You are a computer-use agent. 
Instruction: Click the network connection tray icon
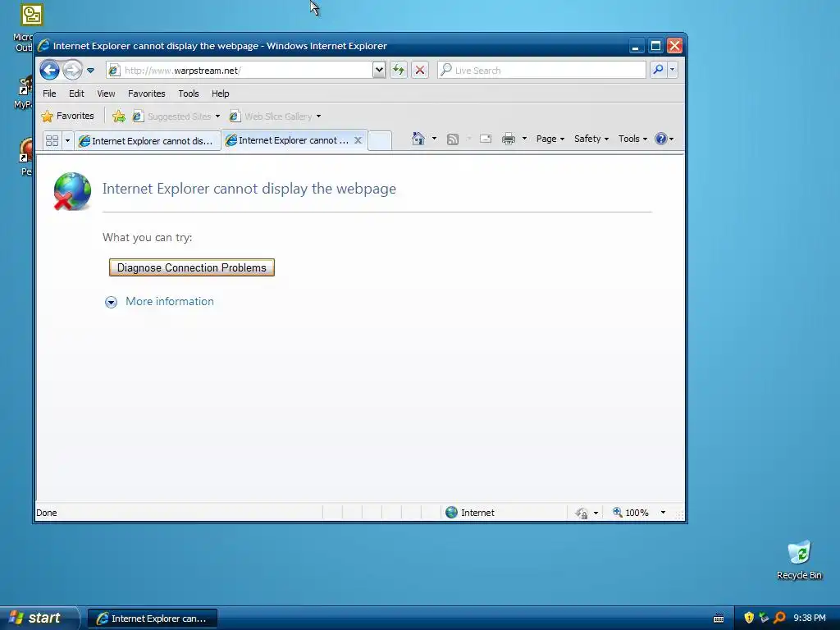pyautogui.click(x=764, y=618)
